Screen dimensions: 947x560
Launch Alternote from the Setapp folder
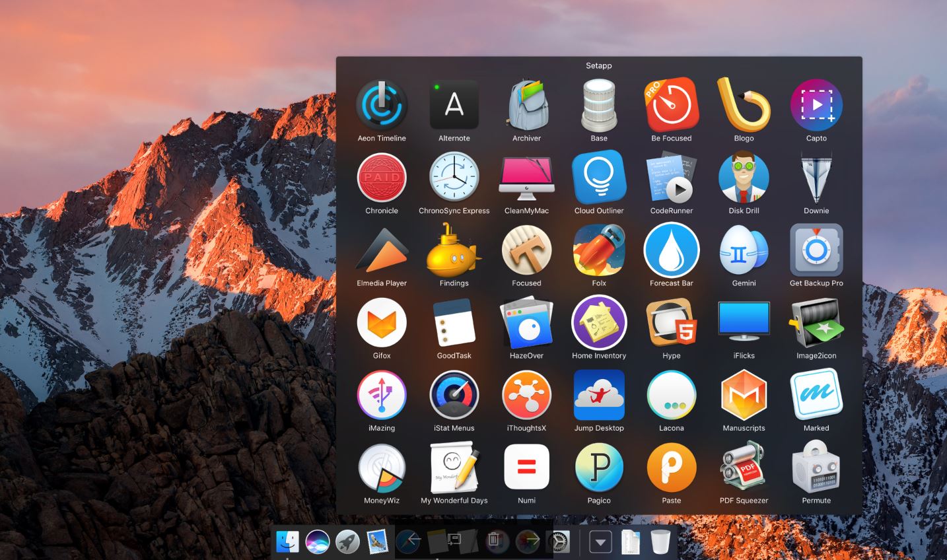[x=454, y=105]
